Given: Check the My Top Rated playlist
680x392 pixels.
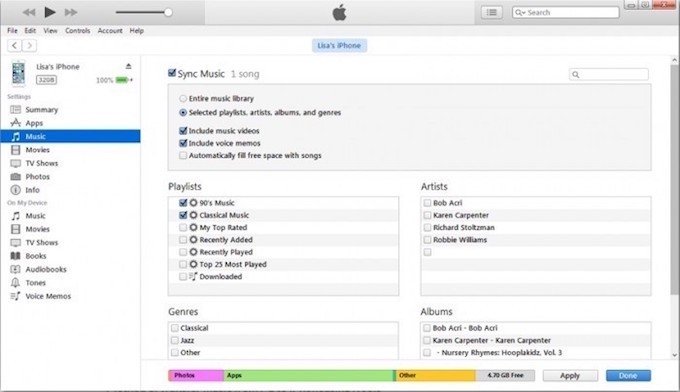Looking at the screenshot, I should pos(183,227).
